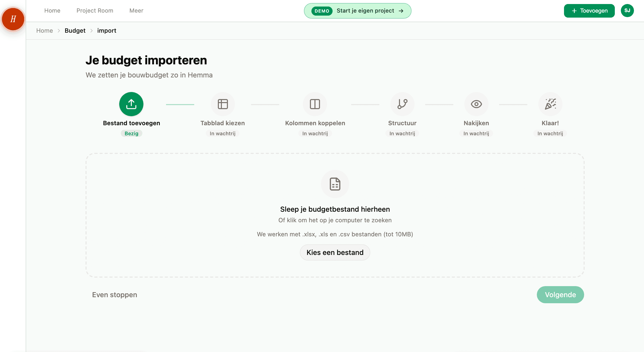644x352 pixels.
Task: Click the Even stoppen link
Action: coord(114,294)
